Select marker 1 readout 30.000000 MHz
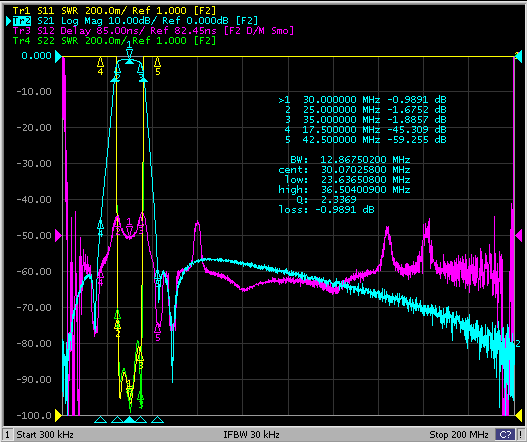This screenshot has height=442, width=527. [x=341, y=100]
